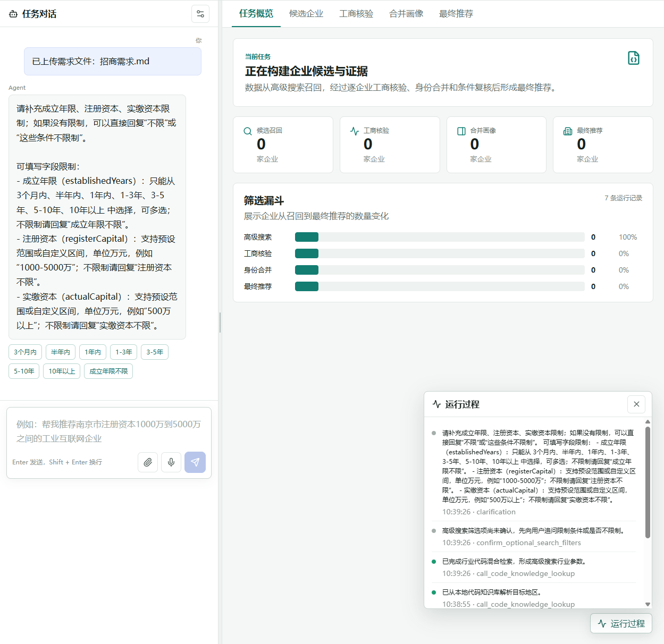
Task: Choose the 1年内 chip
Action: point(93,352)
